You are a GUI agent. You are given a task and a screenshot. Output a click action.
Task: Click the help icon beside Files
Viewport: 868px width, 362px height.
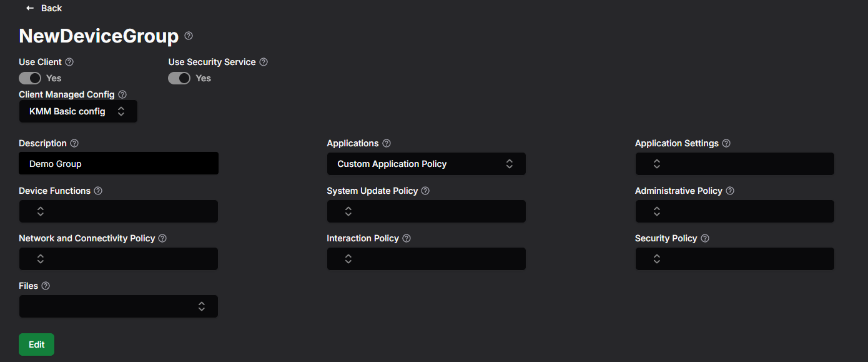pos(46,286)
